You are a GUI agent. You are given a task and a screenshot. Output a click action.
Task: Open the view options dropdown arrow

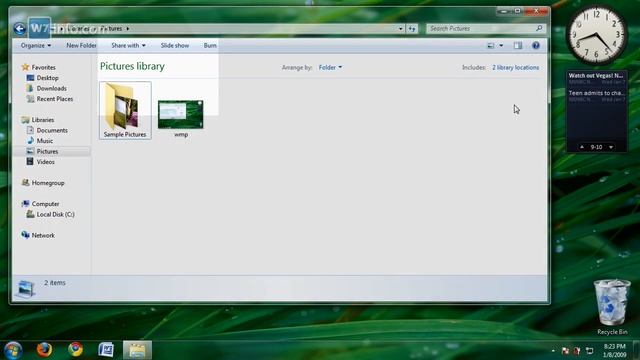(501, 46)
